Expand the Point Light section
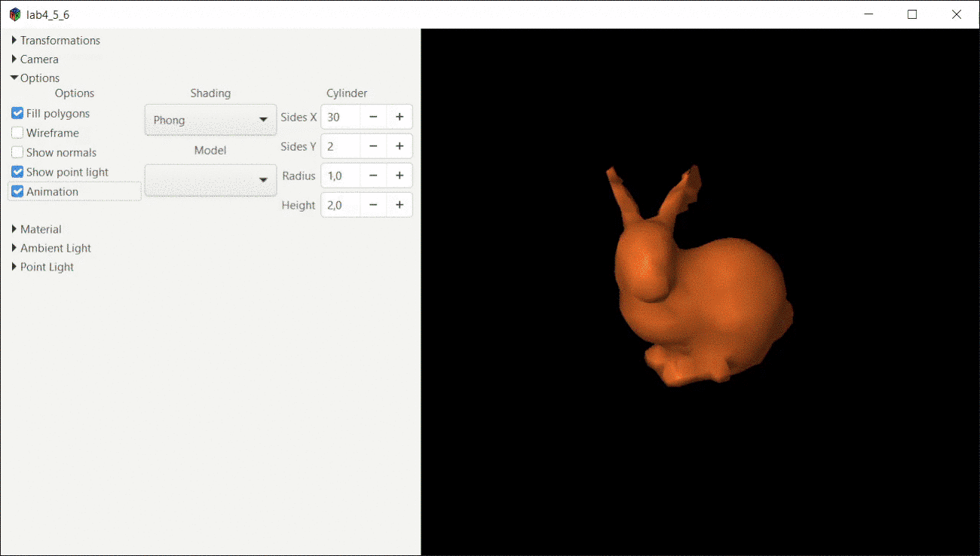This screenshot has height=556, width=980. 42,267
